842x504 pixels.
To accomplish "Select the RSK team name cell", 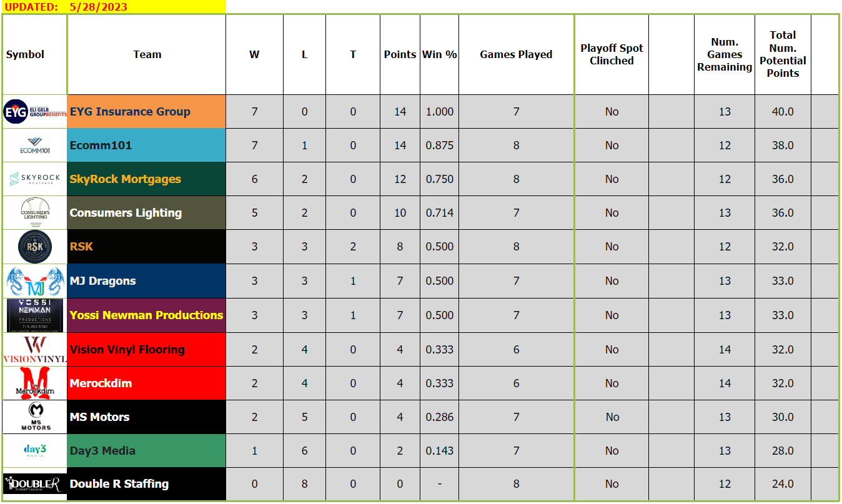I will (146, 247).
